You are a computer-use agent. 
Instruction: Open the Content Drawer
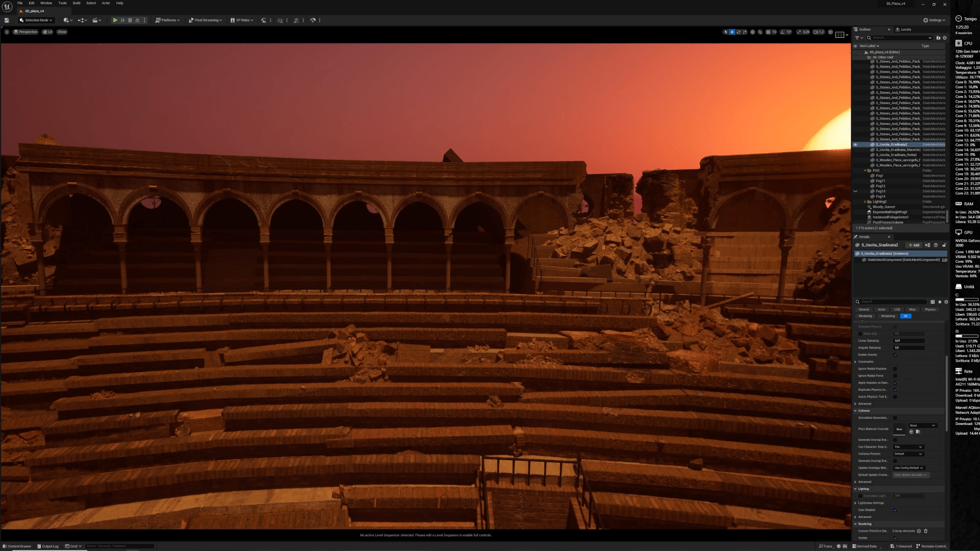17,546
